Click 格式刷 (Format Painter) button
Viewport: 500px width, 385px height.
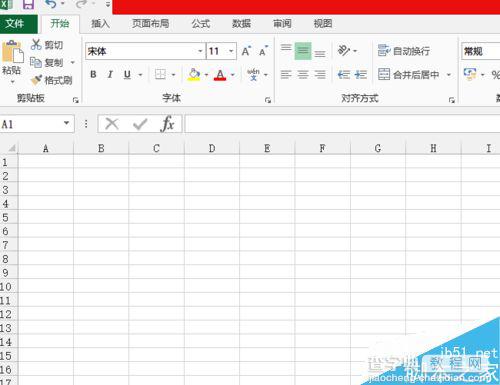click(51, 80)
